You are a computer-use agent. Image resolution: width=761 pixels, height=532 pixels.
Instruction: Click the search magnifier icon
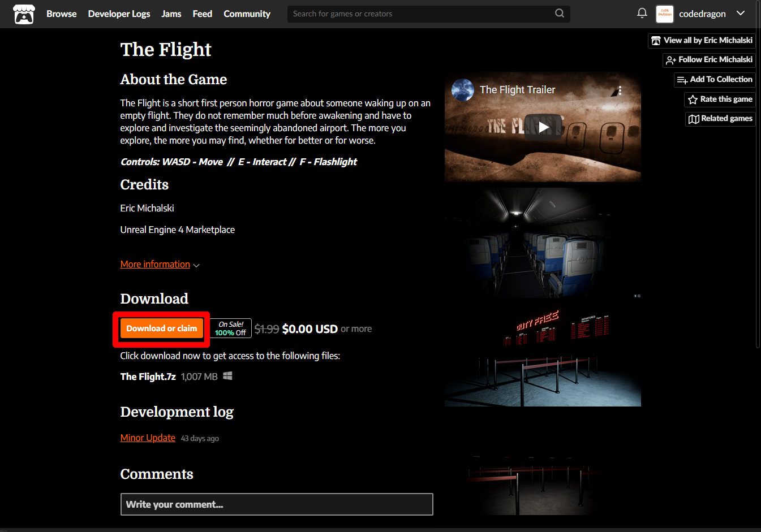(560, 14)
